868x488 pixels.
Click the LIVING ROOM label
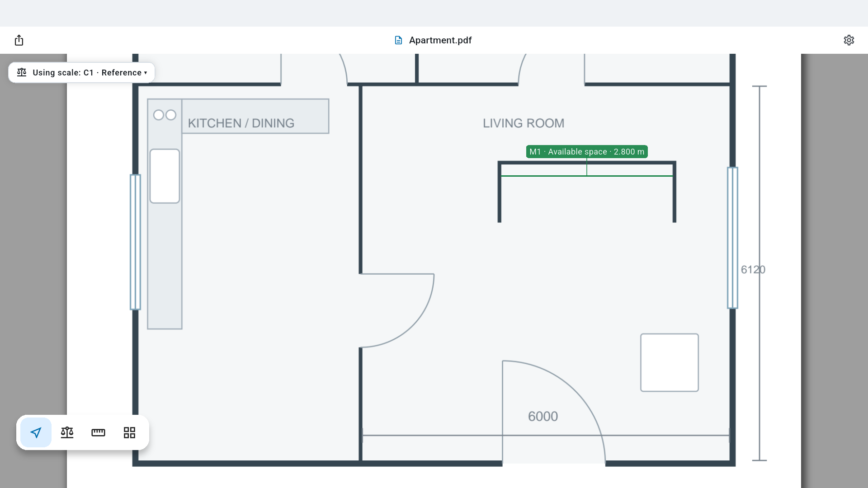[524, 123]
